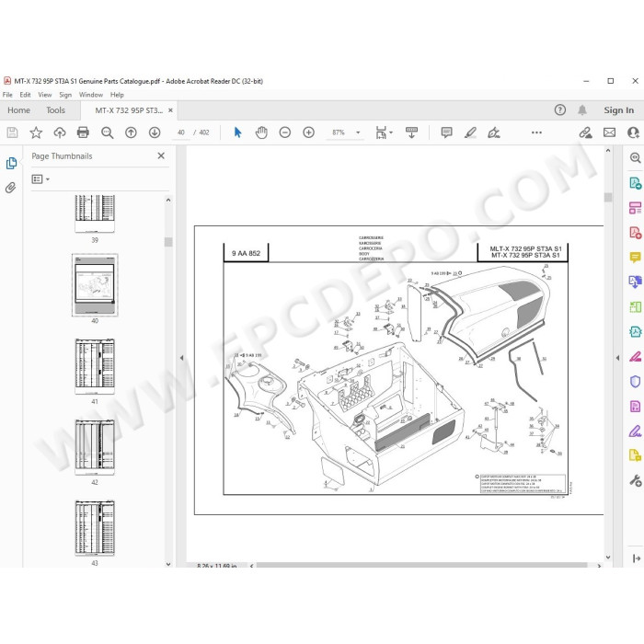Viewport: 644px width, 644px height.
Task: Zoom out with the minus button
Action: point(285,132)
